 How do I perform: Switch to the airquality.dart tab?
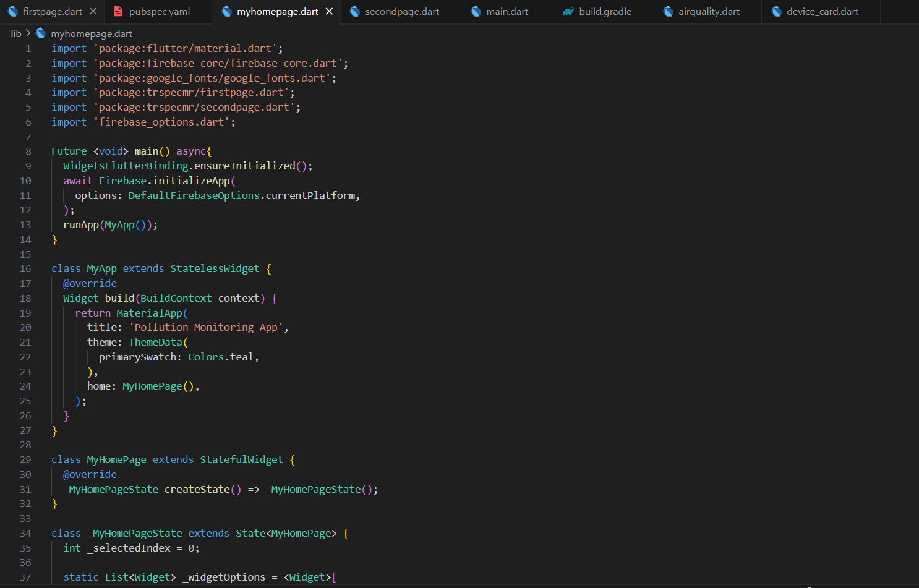click(709, 12)
